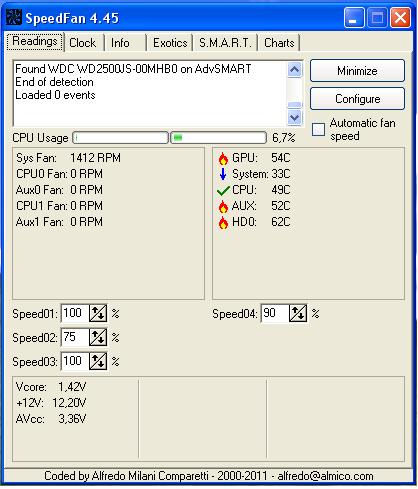418x489 pixels.
Task: Click the flame icon next to HD0
Action: [223, 222]
